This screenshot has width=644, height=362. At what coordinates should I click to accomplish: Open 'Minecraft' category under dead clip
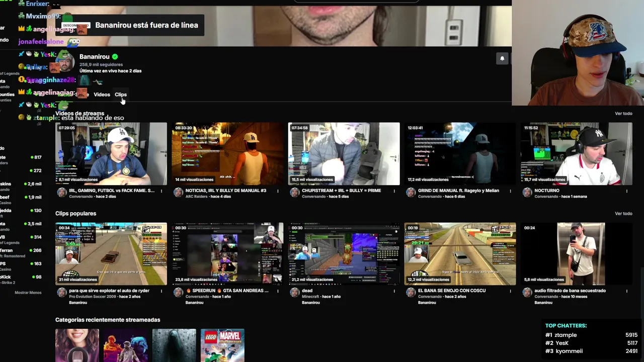tap(310, 297)
